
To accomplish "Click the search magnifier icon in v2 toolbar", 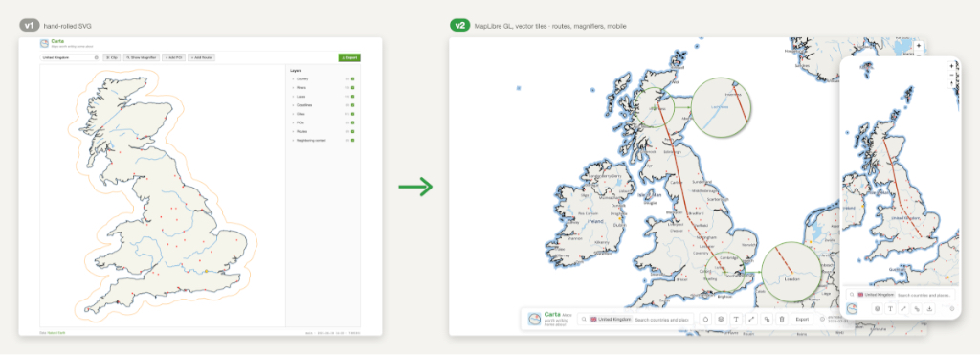I will [x=584, y=320].
